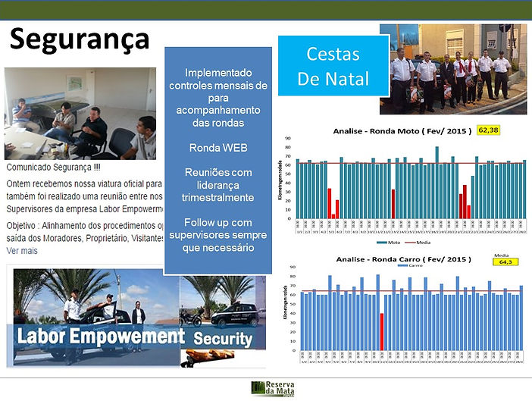
Task: Click the 'Cestas De Natal' blue box
Action: point(333,66)
